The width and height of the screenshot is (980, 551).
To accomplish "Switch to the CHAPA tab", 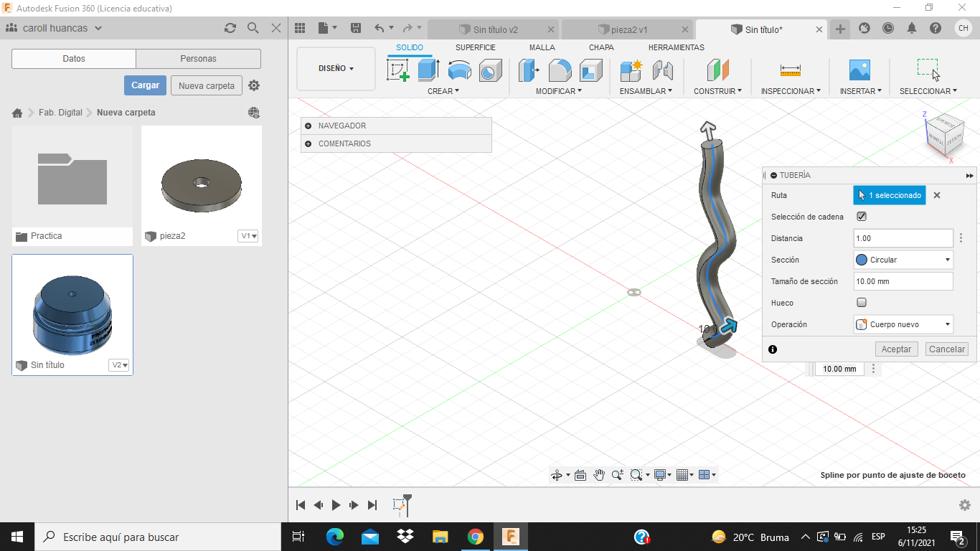I will pos(601,47).
